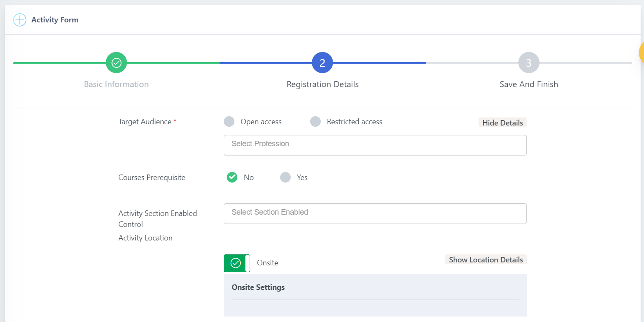Go to step 3 circle Save And Finish
Image resolution: width=644 pixels, height=322 pixels.
[x=528, y=63]
